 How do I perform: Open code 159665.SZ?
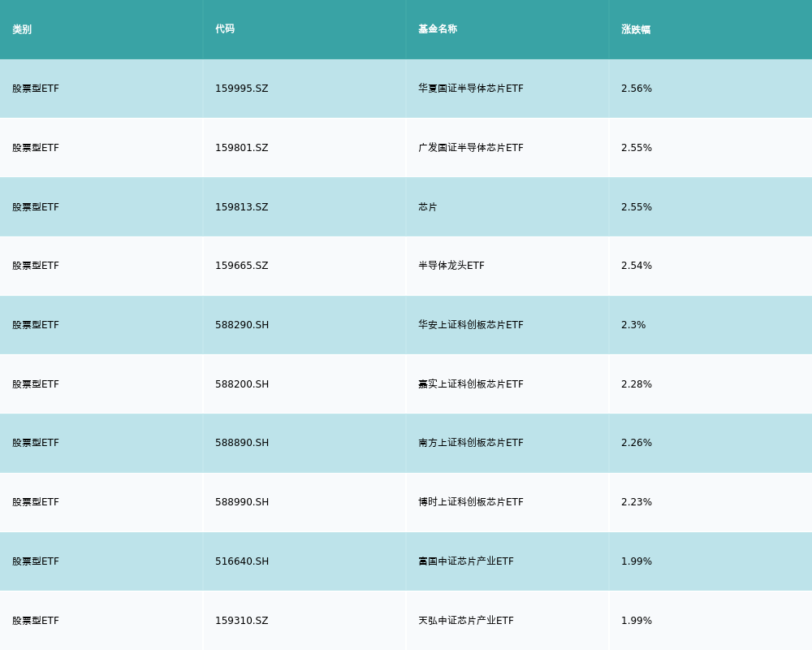(241, 266)
